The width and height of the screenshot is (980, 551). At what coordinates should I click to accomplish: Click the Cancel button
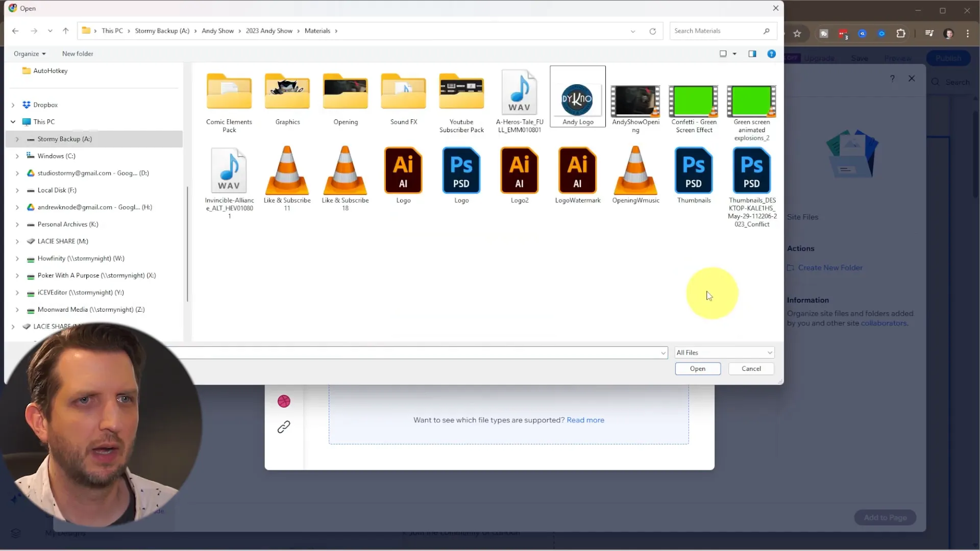pyautogui.click(x=750, y=368)
